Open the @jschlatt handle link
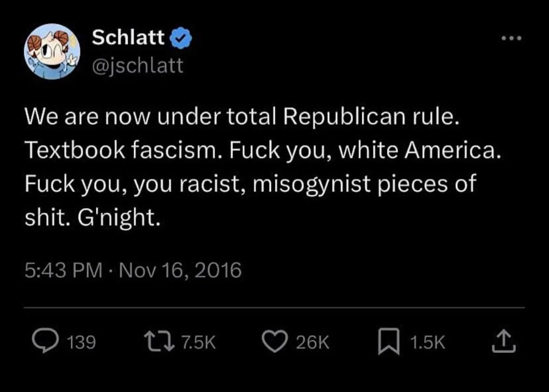 point(137,65)
